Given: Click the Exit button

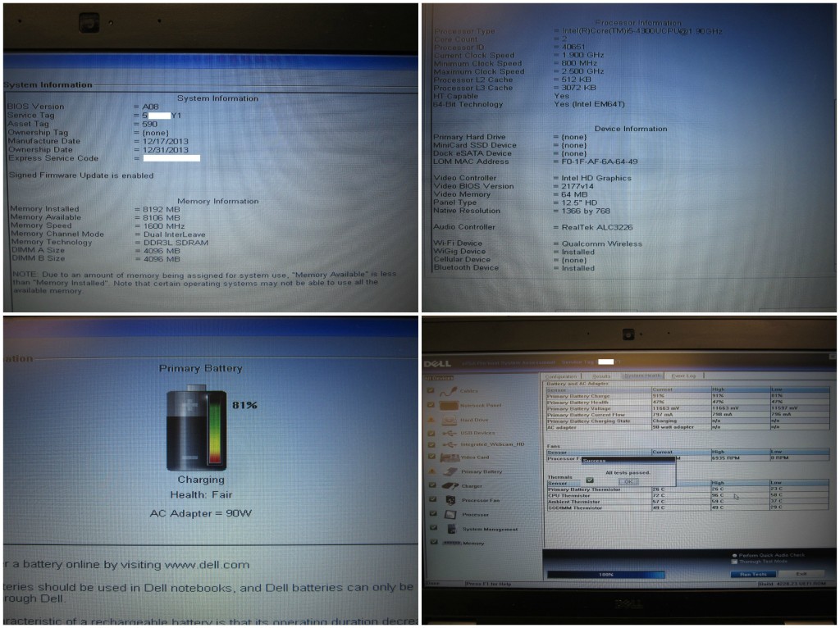Looking at the screenshot, I should (x=801, y=574).
